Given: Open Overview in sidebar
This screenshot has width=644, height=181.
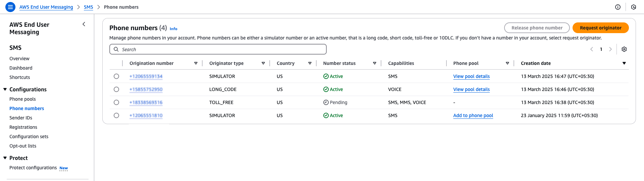Looking at the screenshot, I should click(x=19, y=59).
